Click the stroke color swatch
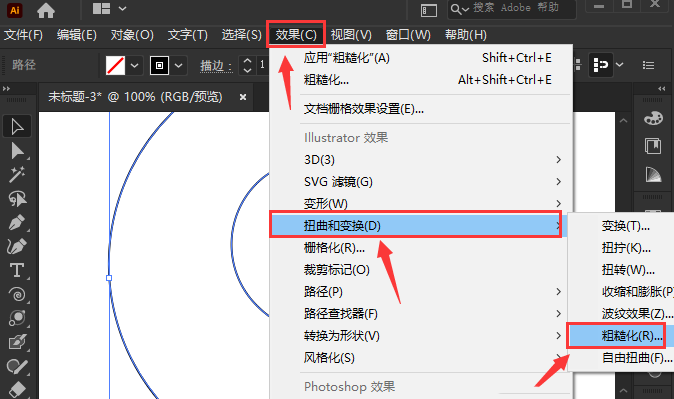Image resolution: width=674 pixels, height=399 pixels. point(159,65)
